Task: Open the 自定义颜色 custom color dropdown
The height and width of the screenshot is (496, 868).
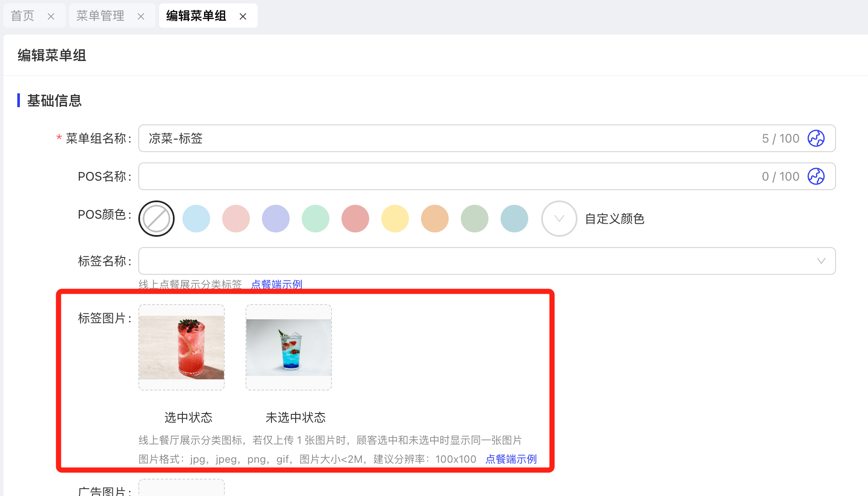Action: [x=559, y=219]
